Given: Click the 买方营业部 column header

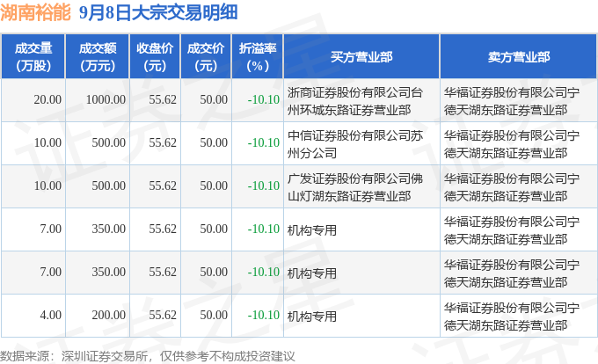Looking at the screenshot, I should pyautogui.click(x=361, y=56).
